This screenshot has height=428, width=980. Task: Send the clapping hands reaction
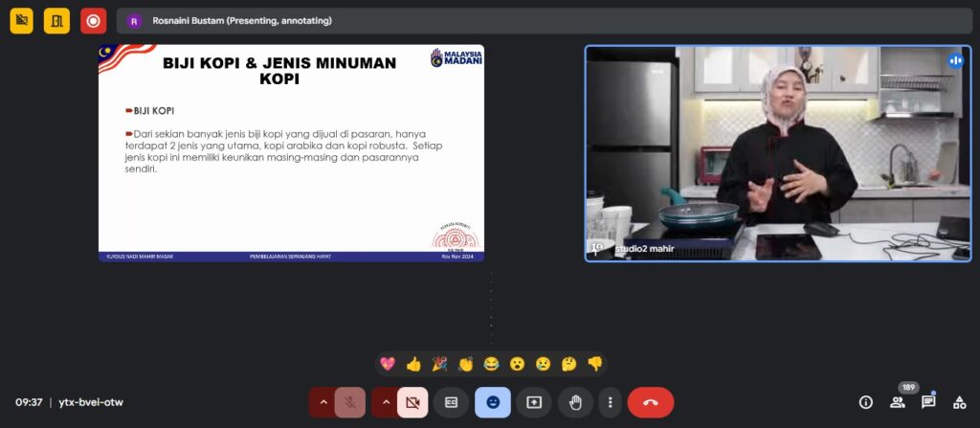coord(465,364)
